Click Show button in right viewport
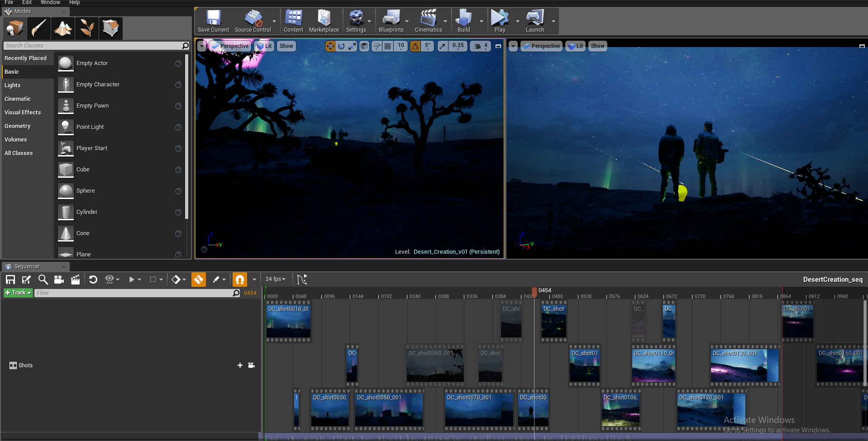Screen dimensions: 868x441 point(597,46)
